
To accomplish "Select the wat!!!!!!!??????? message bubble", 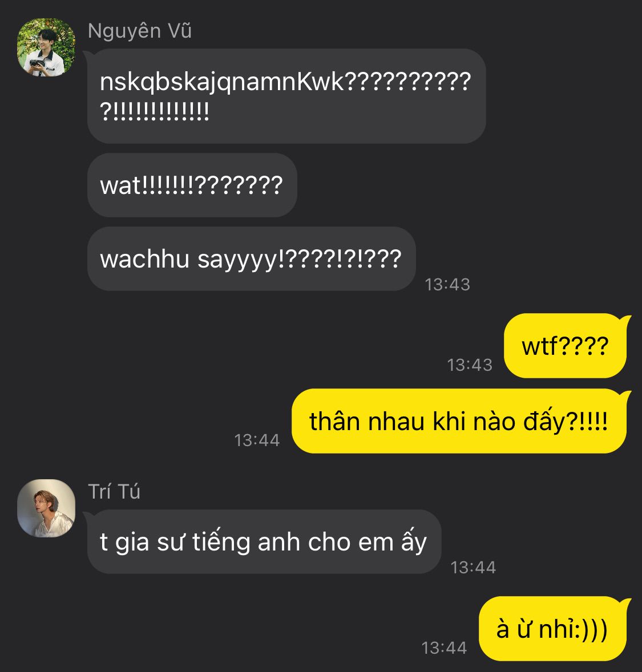I will click(192, 185).
